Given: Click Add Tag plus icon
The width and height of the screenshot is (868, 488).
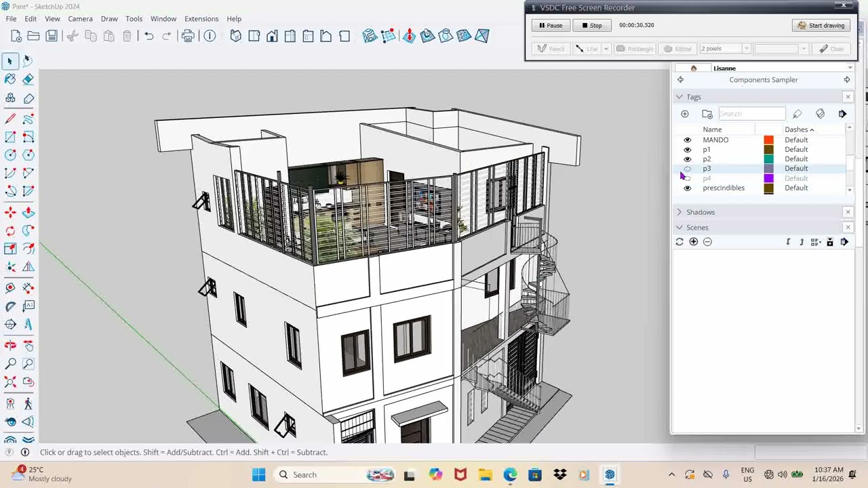Looking at the screenshot, I should (x=685, y=114).
